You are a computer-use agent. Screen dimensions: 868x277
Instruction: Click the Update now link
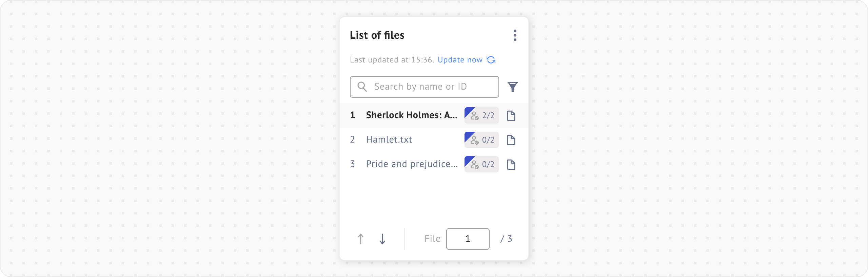[460, 60]
